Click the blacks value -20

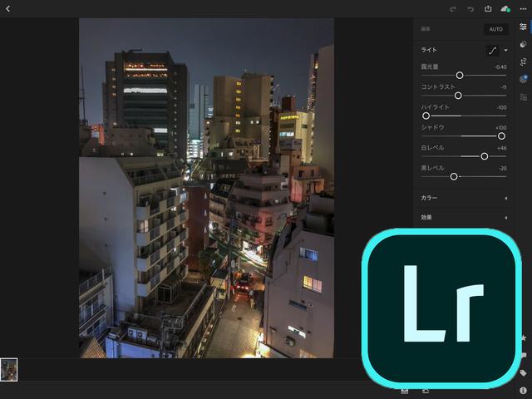tap(503, 168)
